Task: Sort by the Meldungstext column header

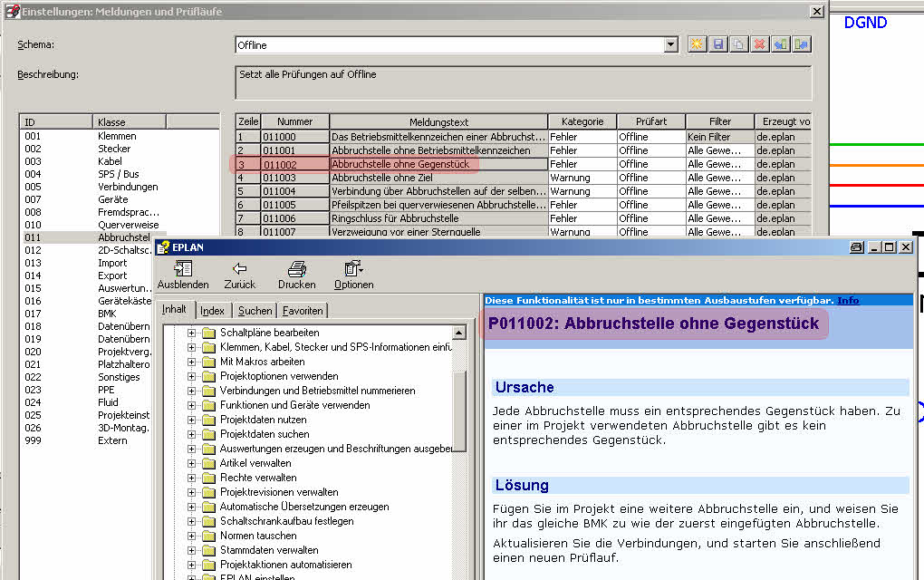Action: [438, 121]
